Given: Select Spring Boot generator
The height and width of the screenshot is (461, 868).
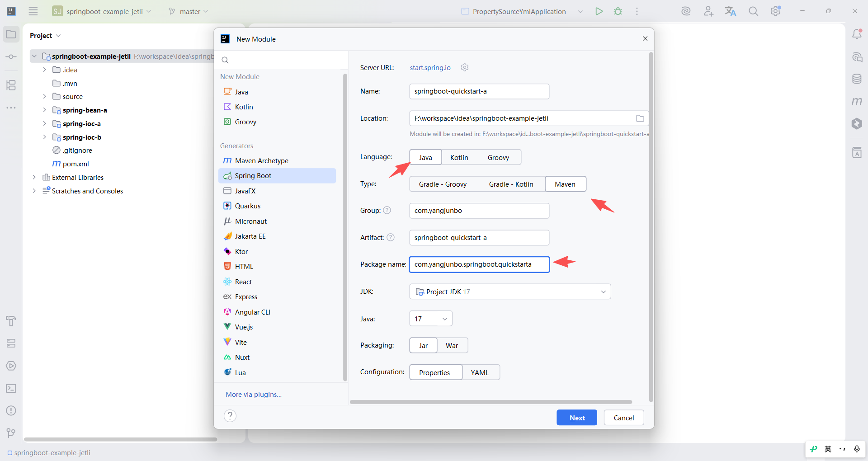Looking at the screenshot, I should click(x=277, y=176).
